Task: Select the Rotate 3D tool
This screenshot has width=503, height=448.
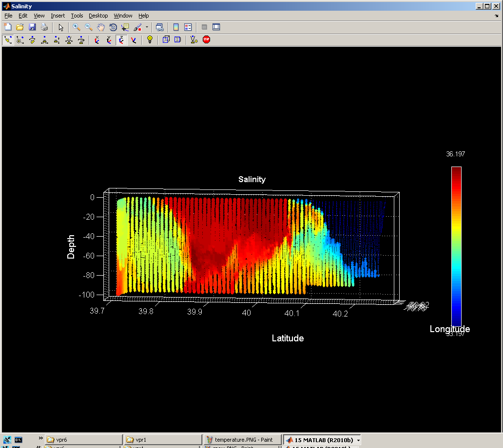Action: click(x=113, y=27)
